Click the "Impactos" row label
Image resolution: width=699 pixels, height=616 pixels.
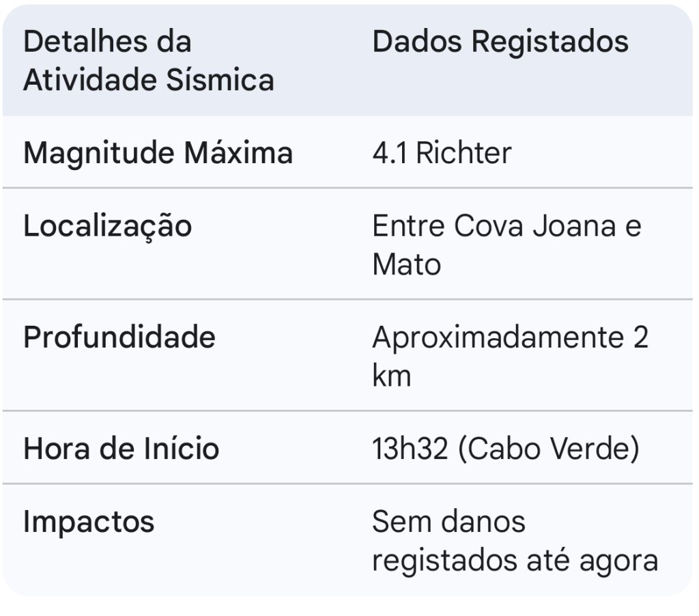tap(89, 522)
